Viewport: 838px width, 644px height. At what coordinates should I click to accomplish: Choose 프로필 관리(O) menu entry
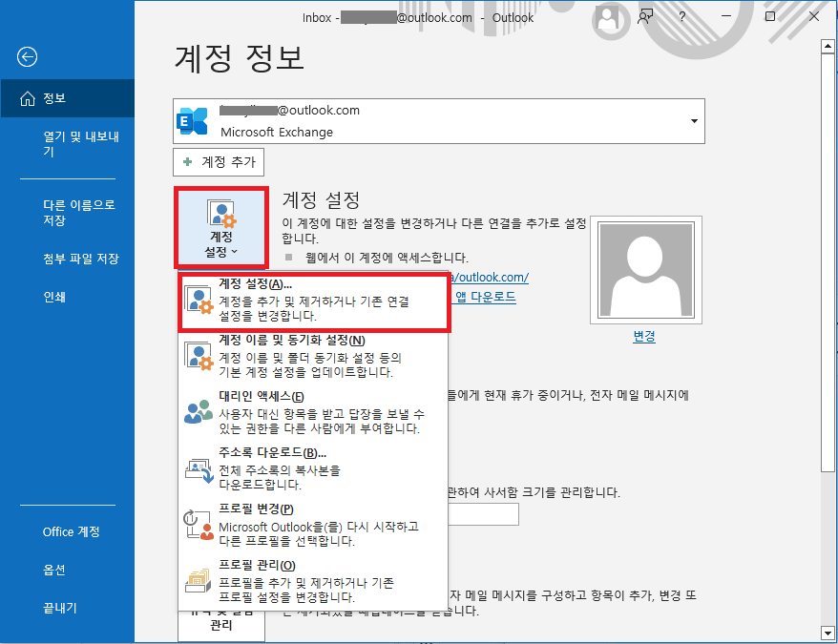[x=314, y=581]
